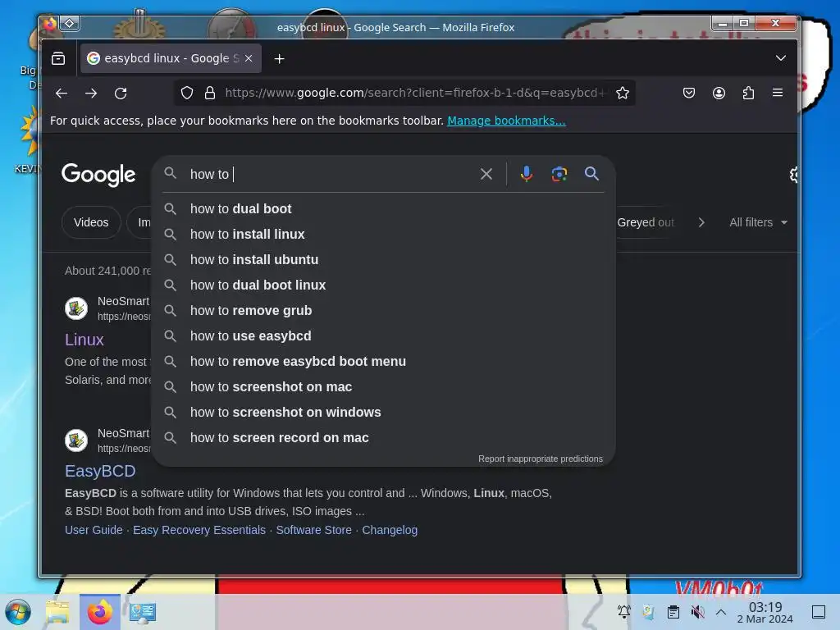840x630 pixels.
Task: Open the All filters dropdown
Action: [x=758, y=222]
